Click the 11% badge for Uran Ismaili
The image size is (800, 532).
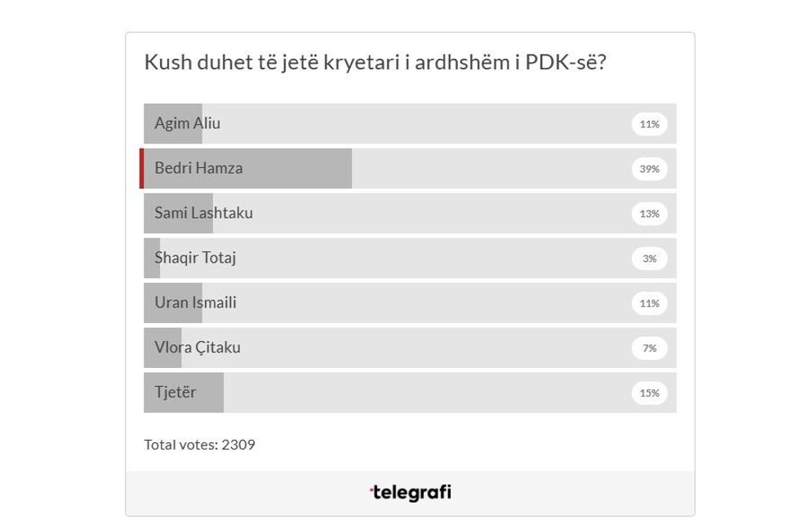(x=649, y=304)
